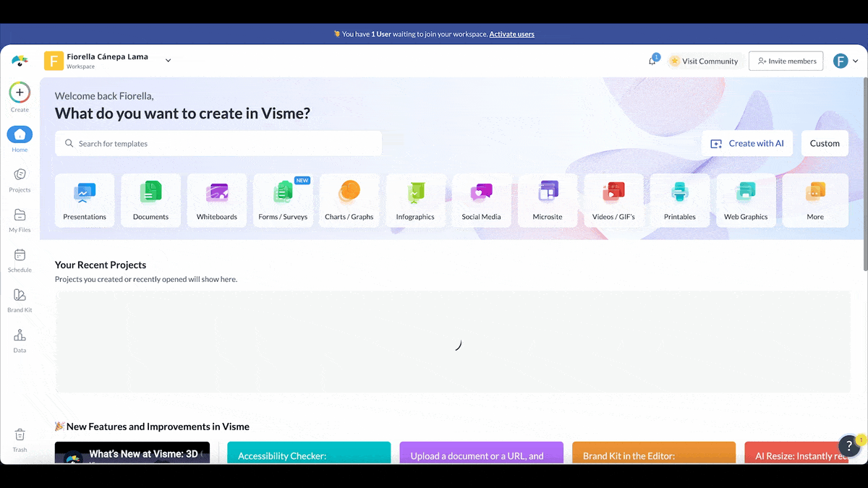Expand the workspace switcher chevron
868x488 pixels.
168,61
